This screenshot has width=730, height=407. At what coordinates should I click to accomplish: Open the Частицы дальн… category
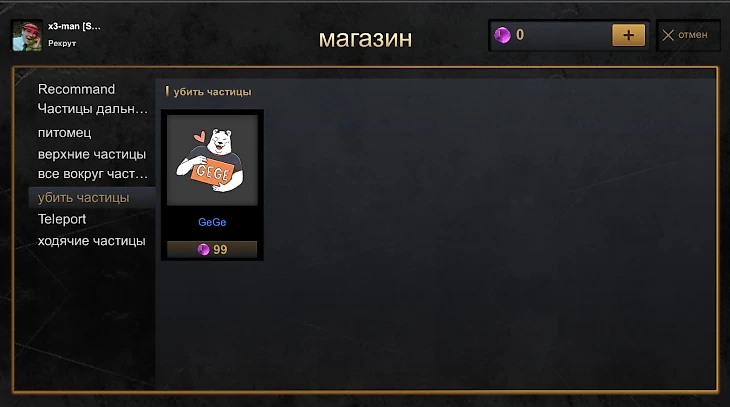92,109
